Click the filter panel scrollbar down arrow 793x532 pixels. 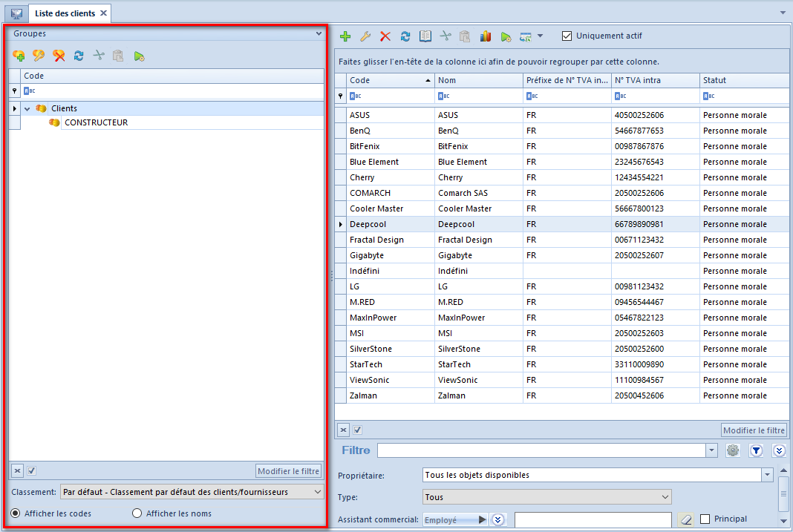783,521
